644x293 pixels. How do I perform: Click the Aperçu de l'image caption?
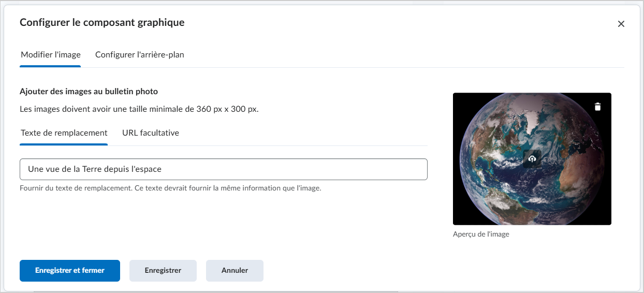(481, 234)
